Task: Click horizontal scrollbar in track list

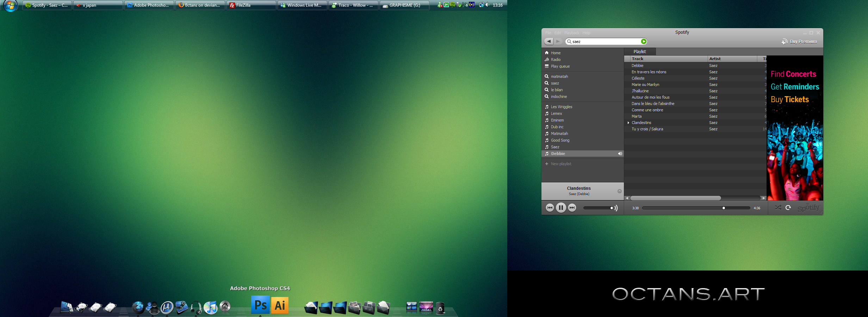Action: tap(676, 198)
